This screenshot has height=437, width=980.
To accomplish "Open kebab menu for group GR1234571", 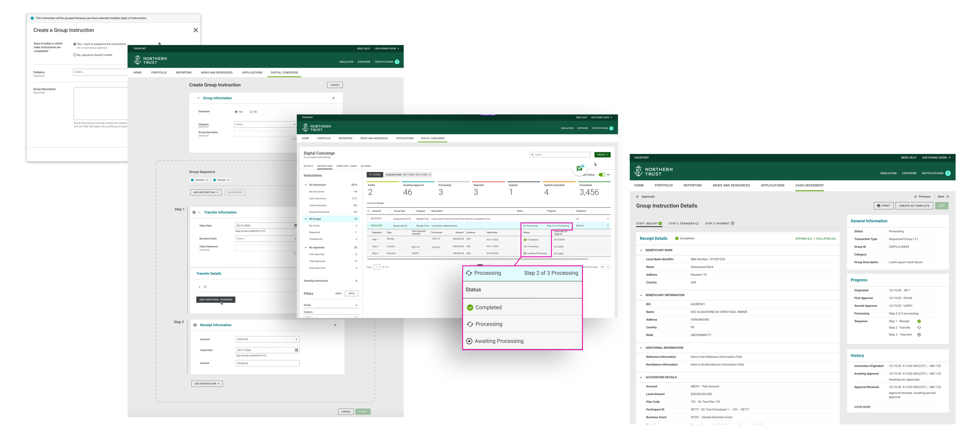I will click(x=608, y=219).
